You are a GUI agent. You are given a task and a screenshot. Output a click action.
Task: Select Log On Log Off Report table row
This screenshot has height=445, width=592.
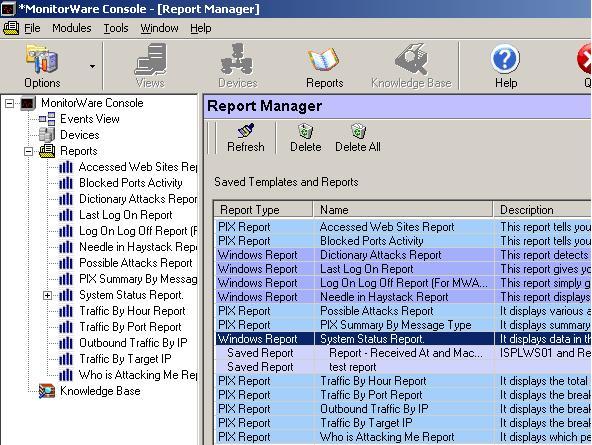tap(403, 283)
